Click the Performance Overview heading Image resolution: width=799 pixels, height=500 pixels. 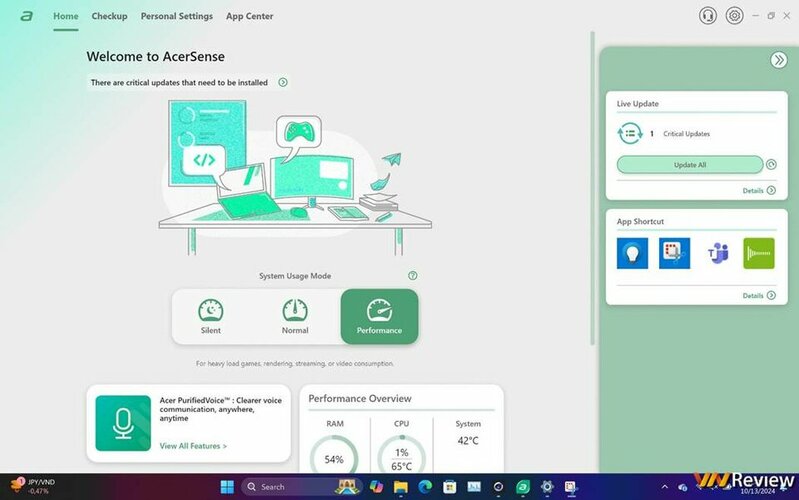tap(360, 399)
